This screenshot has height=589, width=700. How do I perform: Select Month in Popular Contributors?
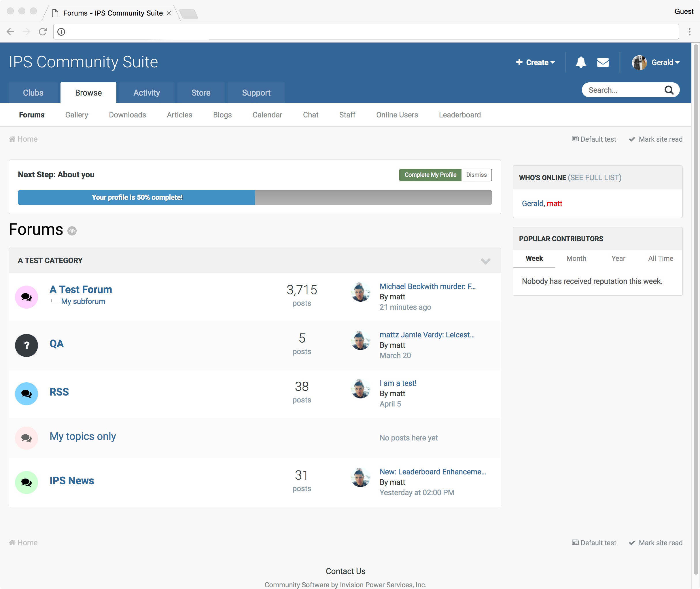tap(576, 259)
